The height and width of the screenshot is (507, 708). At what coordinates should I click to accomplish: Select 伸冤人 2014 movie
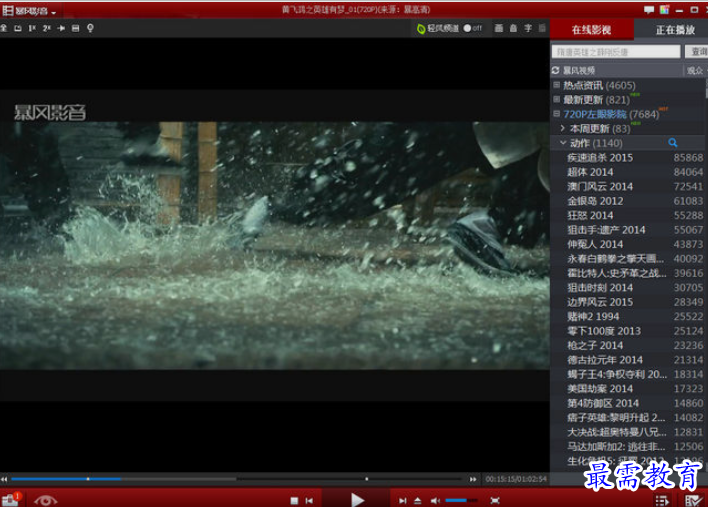pos(595,244)
